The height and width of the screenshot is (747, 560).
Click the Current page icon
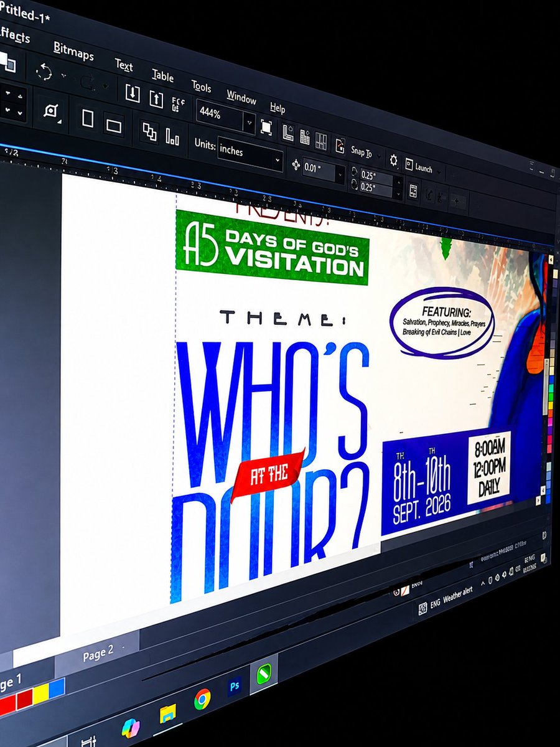pos(172,136)
